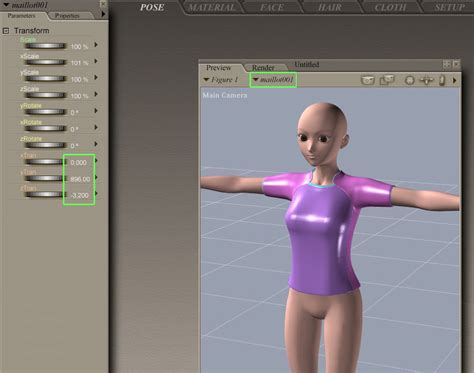
Task: Click the xTran value 0.000
Action: (x=79, y=163)
